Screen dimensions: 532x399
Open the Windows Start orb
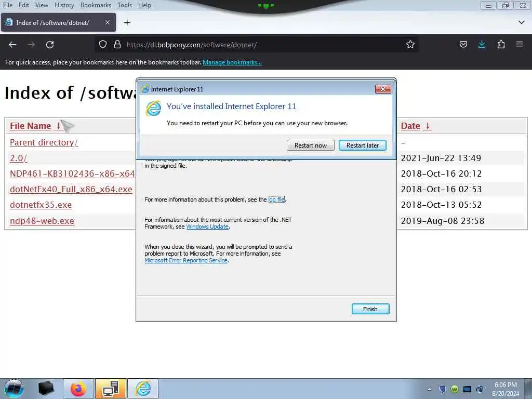pos(14,389)
